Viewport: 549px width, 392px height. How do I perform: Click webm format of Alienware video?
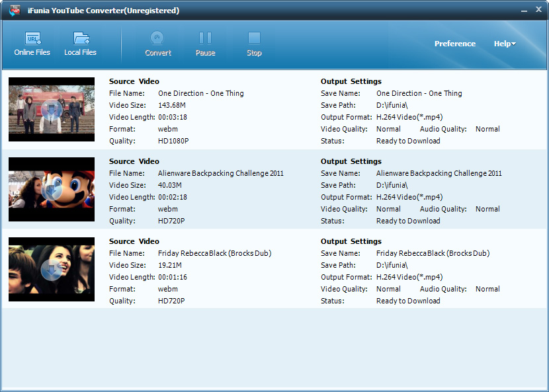click(168, 209)
